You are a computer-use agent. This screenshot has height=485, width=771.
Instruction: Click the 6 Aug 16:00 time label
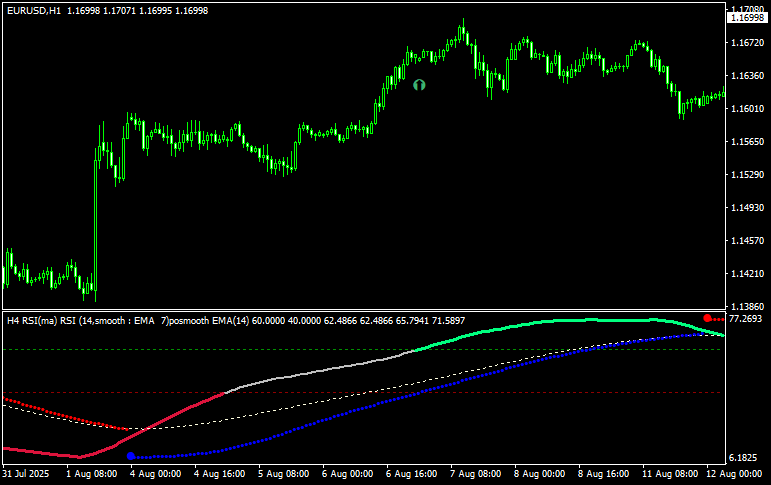pos(412,474)
